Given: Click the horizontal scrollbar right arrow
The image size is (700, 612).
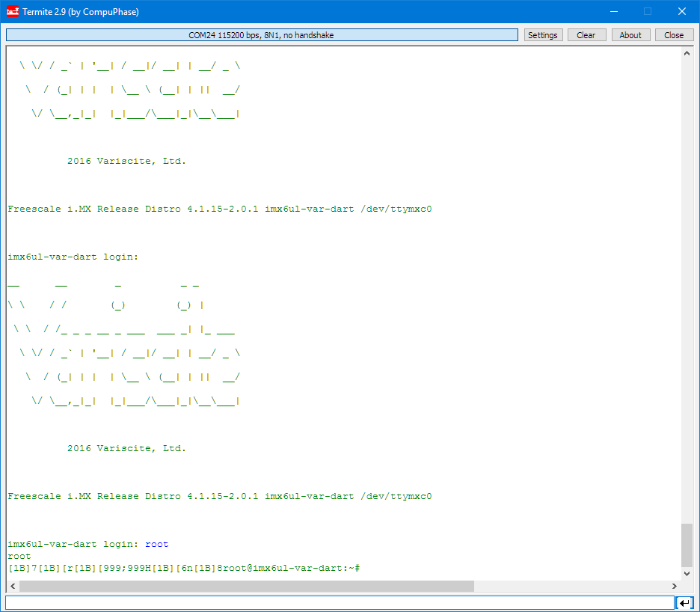Looking at the screenshot, I should [x=674, y=586].
